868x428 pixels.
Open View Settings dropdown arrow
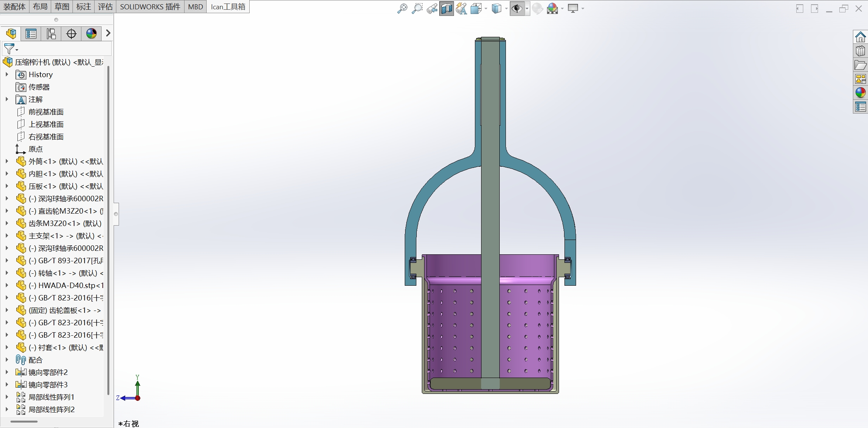[583, 9]
